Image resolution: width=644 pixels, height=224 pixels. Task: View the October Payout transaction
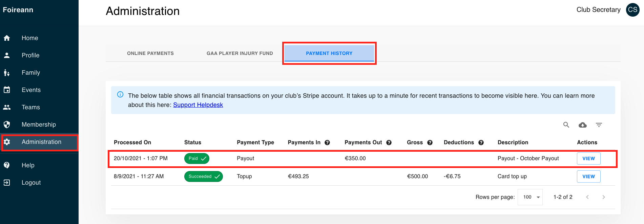pyautogui.click(x=589, y=158)
